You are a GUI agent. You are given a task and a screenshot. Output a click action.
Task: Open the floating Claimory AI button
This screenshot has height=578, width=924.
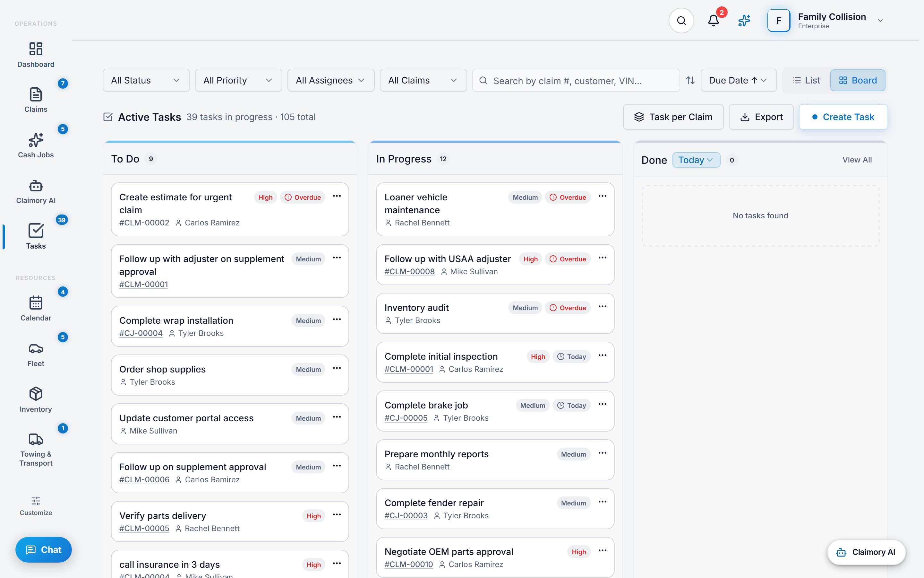866,552
